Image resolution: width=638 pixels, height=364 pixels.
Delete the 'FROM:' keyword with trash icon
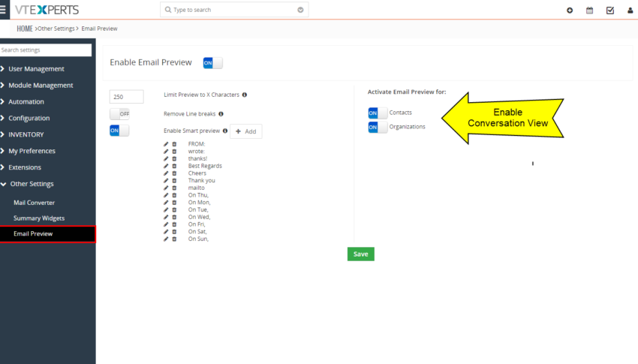pyautogui.click(x=174, y=144)
